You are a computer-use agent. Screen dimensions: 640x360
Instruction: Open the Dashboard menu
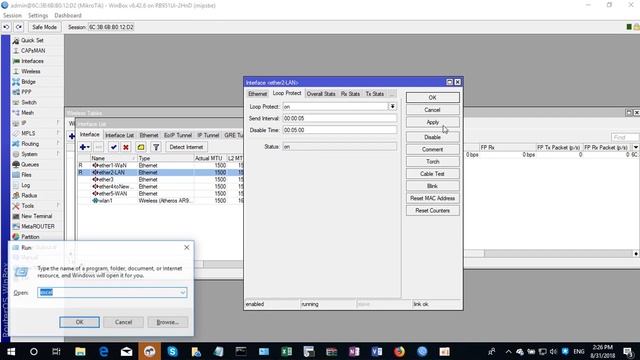68,16
